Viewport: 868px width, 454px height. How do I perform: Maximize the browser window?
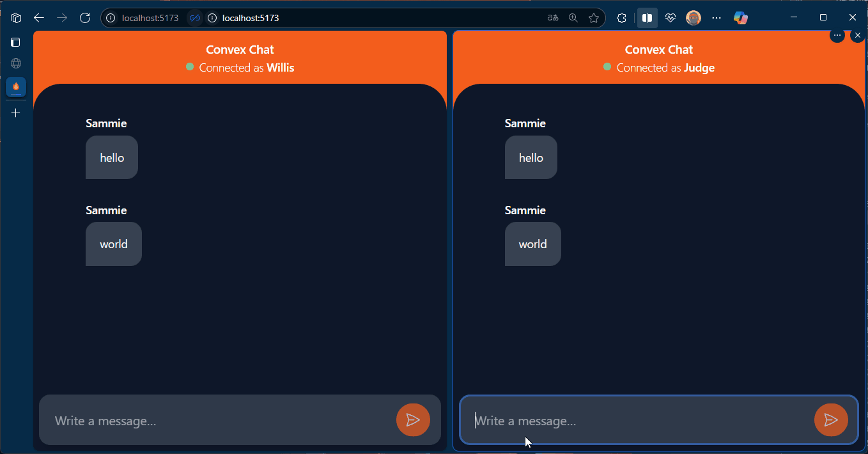823,18
